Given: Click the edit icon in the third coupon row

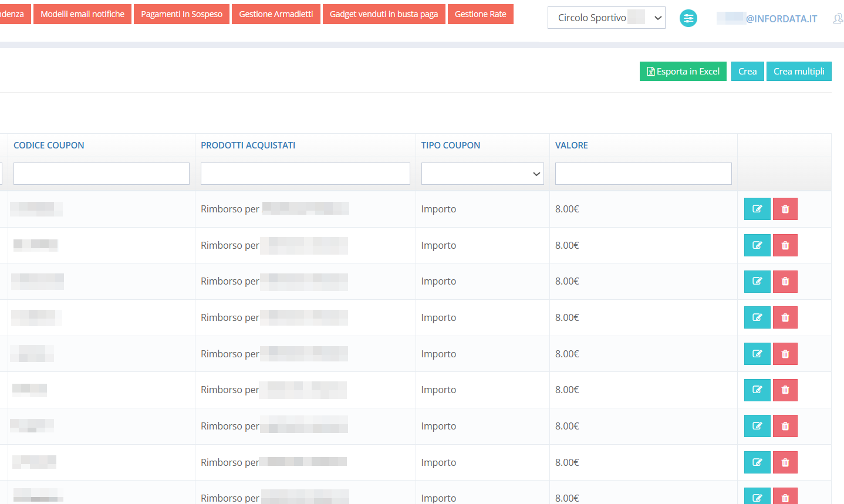Looking at the screenshot, I should click(x=757, y=282).
